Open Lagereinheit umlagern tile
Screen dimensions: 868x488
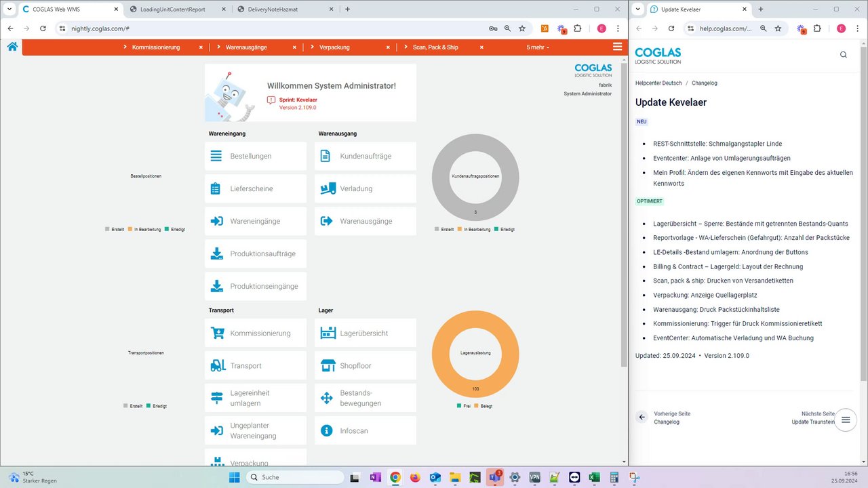coord(256,398)
